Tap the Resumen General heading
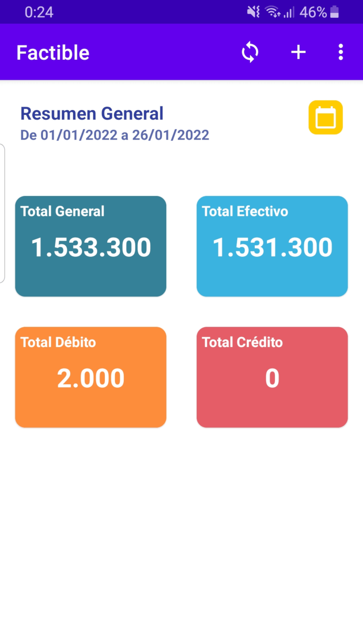 92,113
